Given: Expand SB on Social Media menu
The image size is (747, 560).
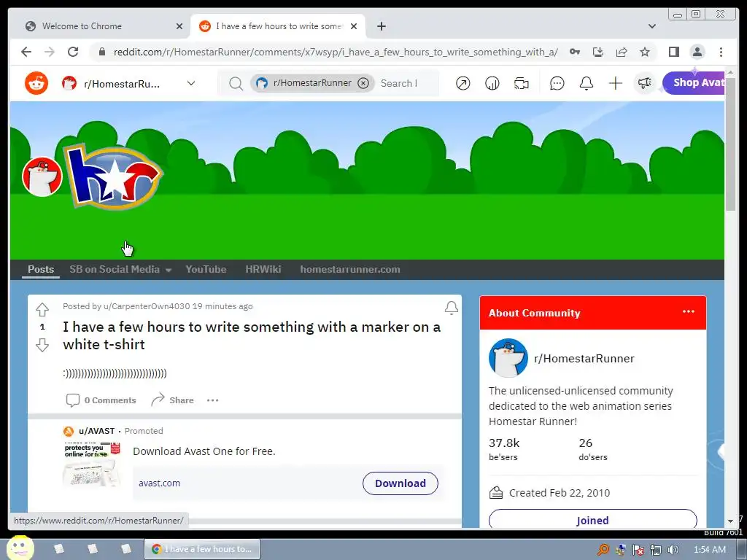Looking at the screenshot, I should point(120,269).
